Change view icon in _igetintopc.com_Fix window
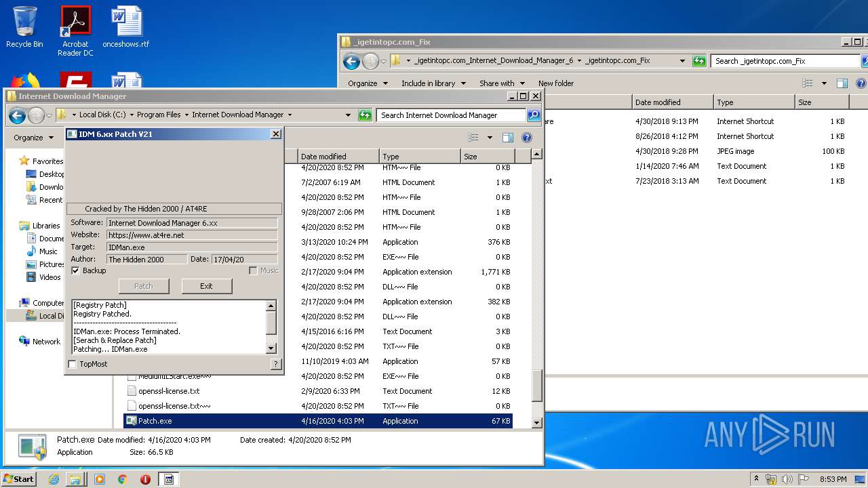 pos(807,83)
